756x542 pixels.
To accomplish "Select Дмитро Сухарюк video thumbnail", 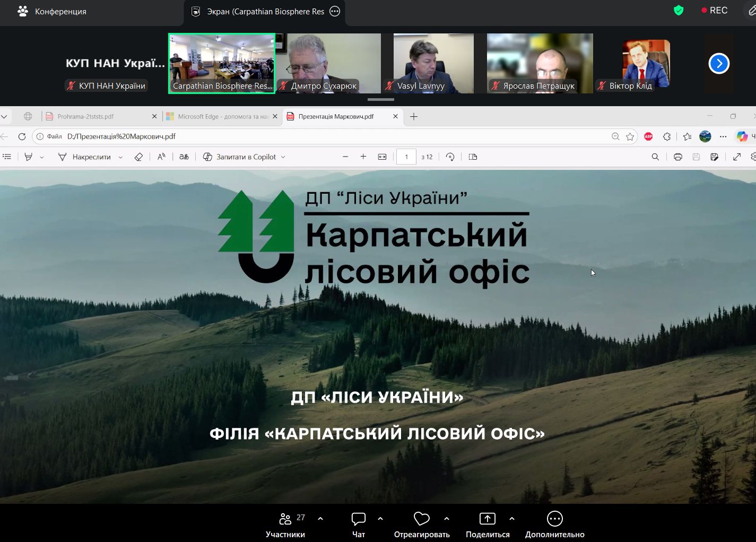I will coord(328,64).
